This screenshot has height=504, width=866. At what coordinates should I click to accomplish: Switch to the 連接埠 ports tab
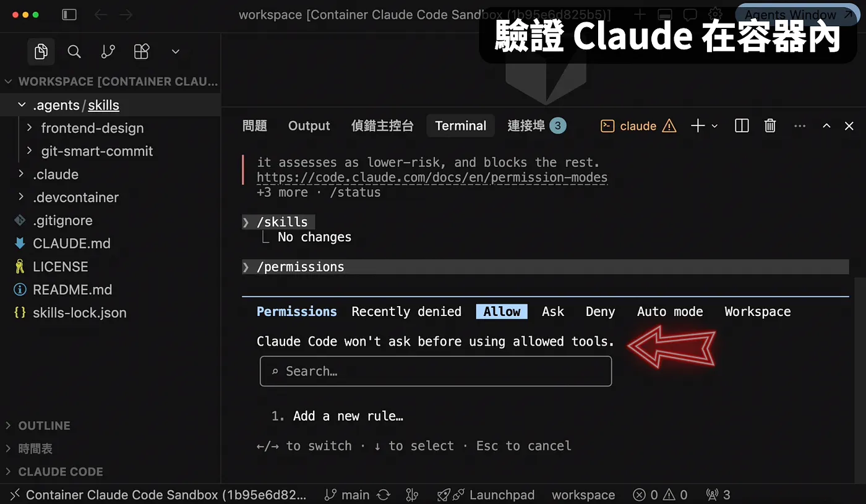[536, 126]
